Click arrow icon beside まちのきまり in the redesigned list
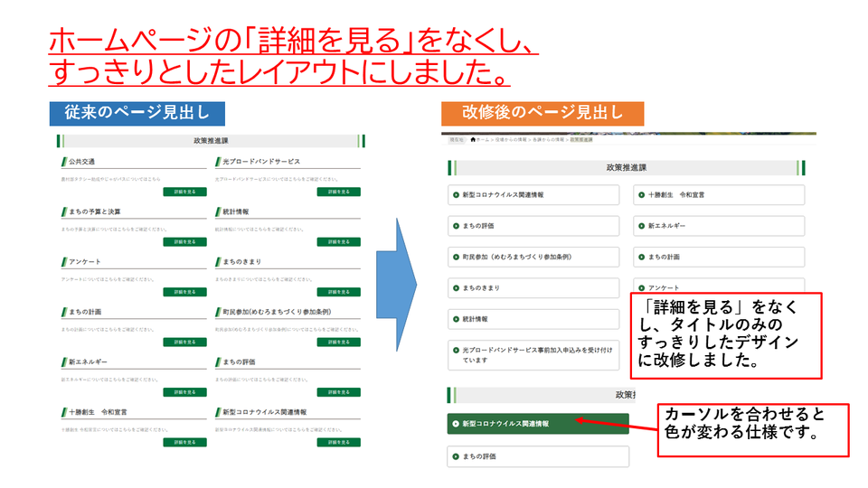Screen dimensions: 868x488 pyautogui.click(x=456, y=288)
